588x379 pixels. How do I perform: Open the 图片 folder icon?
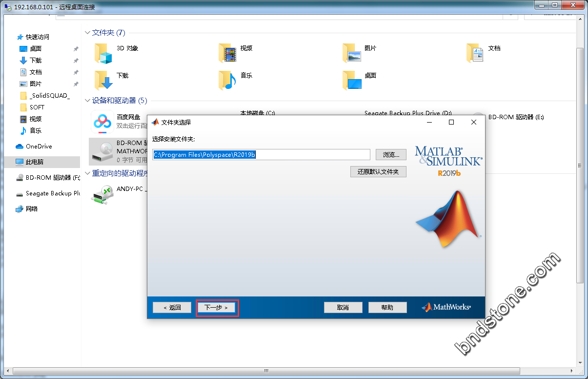pos(351,53)
